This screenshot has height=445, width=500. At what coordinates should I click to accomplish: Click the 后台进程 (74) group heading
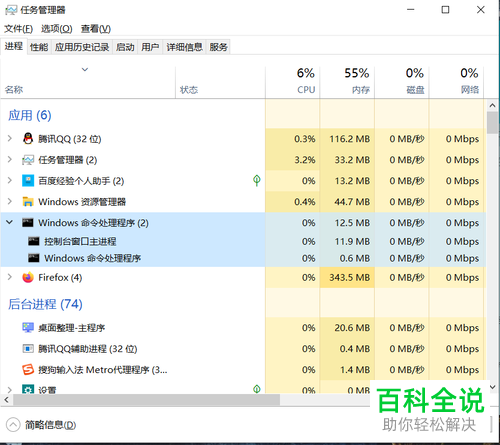click(x=45, y=304)
